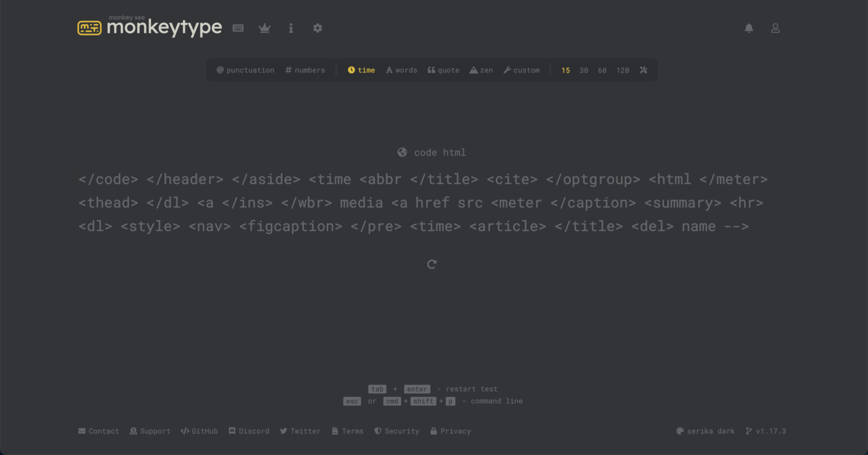Open custom time duration tools icon
This screenshot has width=868, height=455.
click(643, 70)
